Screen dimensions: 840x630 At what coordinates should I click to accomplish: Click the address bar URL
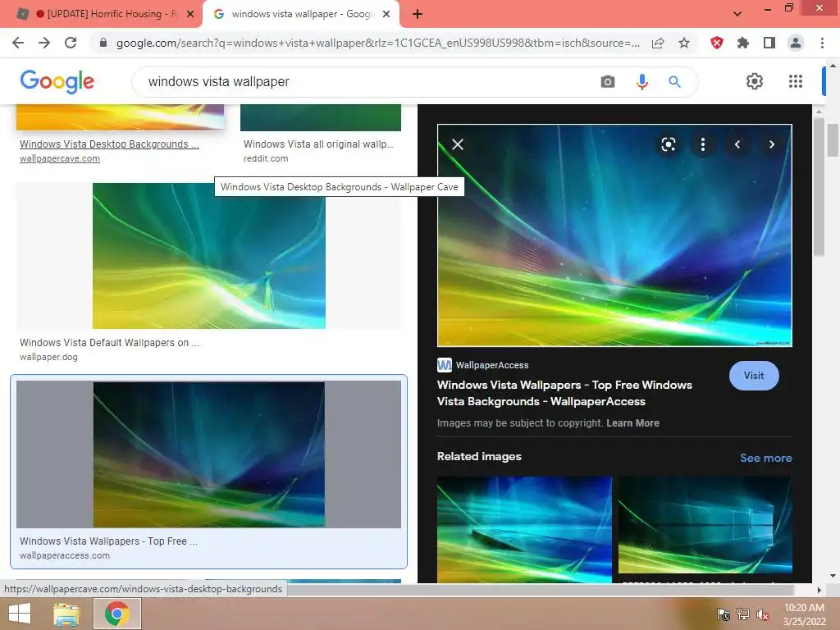coord(377,43)
